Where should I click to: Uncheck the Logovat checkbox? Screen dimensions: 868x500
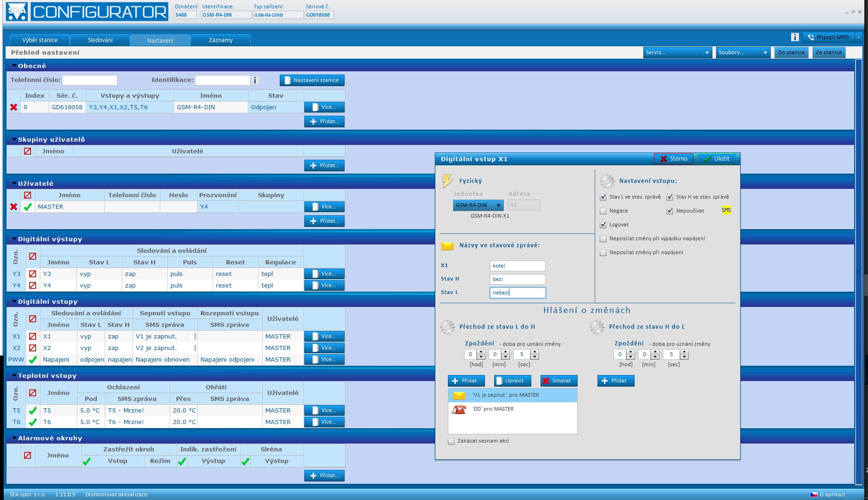click(x=603, y=225)
